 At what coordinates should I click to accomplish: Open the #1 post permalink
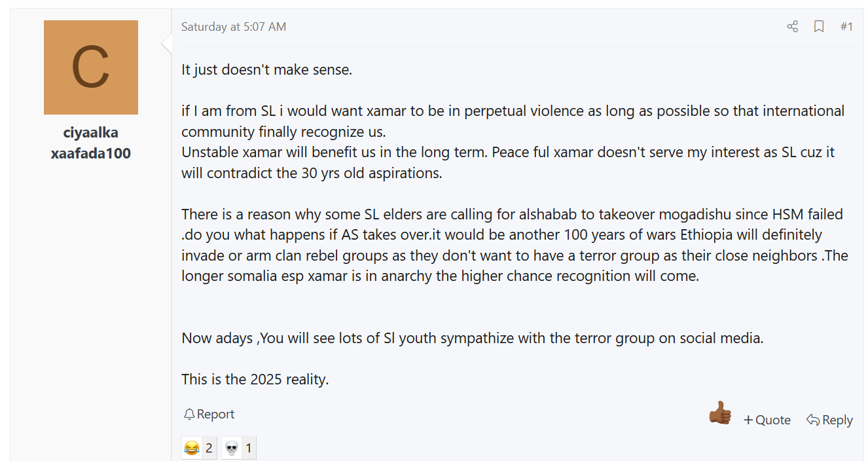pos(846,26)
